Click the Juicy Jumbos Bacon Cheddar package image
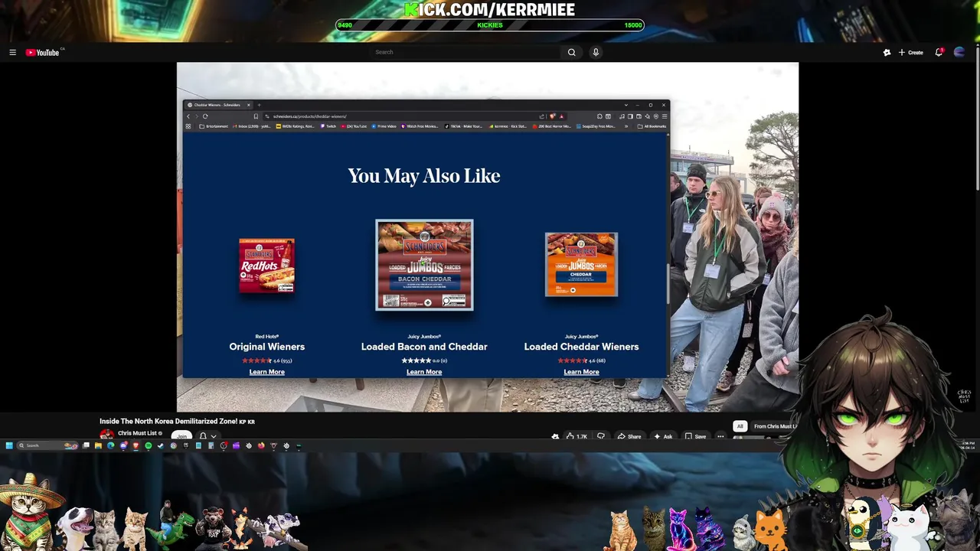 tap(424, 265)
